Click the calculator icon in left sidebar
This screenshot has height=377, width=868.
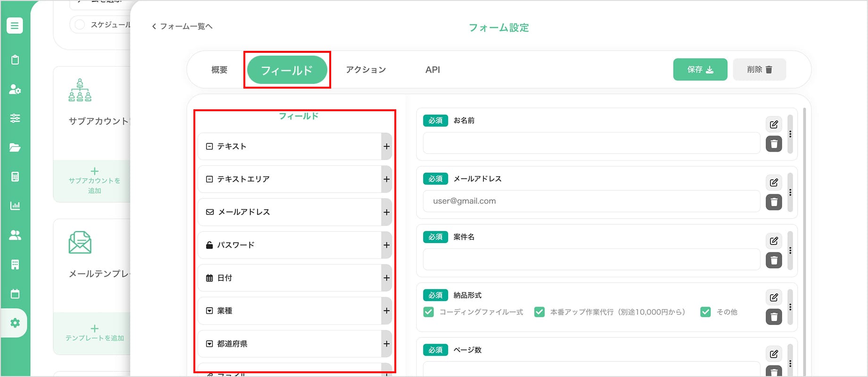(15, 177)
